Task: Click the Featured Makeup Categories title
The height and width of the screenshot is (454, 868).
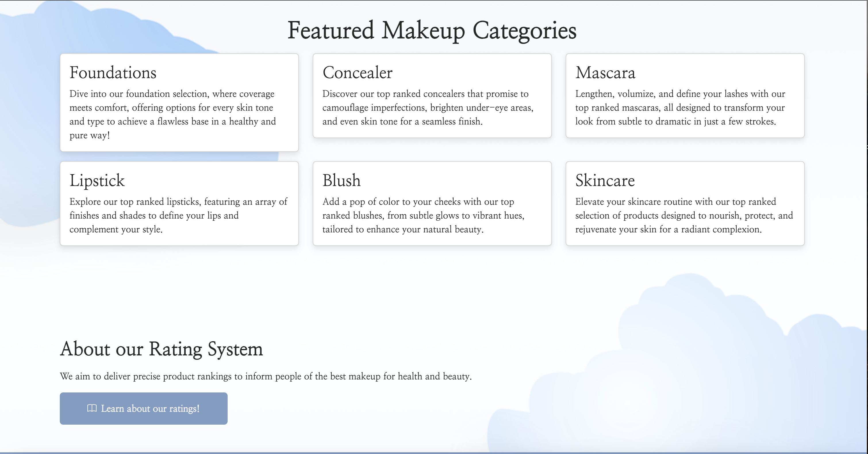Action: pos(432,31)
